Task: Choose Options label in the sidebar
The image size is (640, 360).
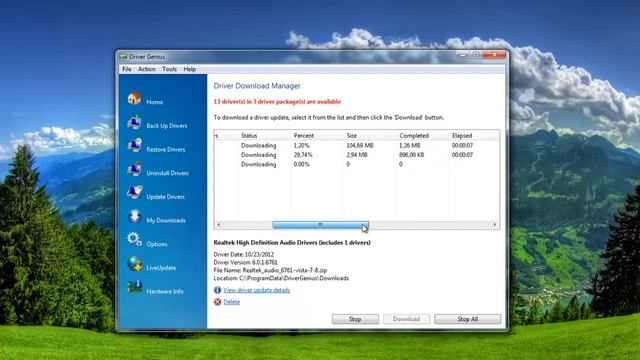Action: pyautogui.click(x=157, y=244)
